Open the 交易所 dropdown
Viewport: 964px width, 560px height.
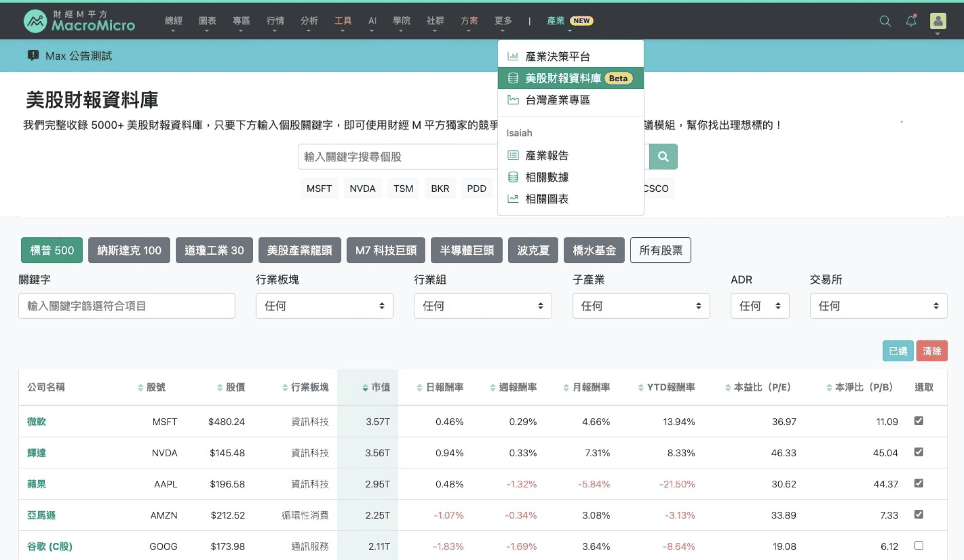tap(878, 306)
